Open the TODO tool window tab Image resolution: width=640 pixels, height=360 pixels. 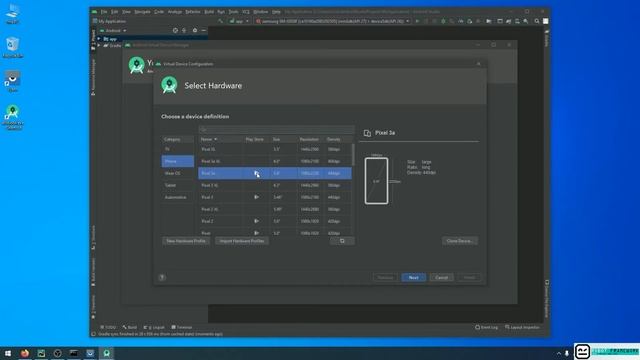pos(109,327)
